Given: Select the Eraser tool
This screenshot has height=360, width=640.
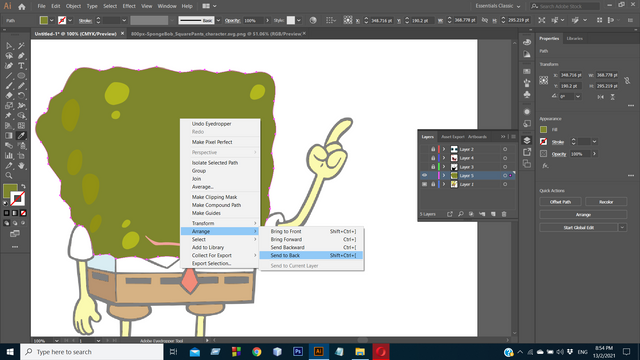Looking at the screenshot, I should [9, 96].
